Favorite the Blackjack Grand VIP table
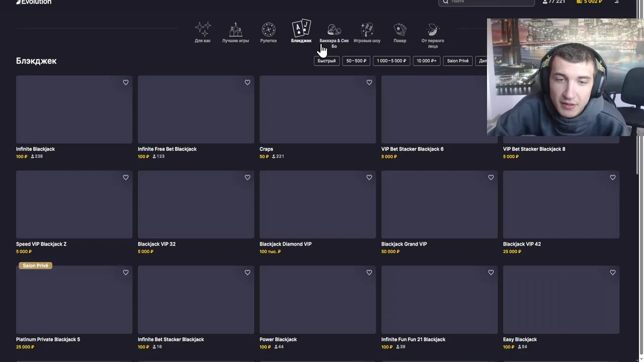 point(491,177)
